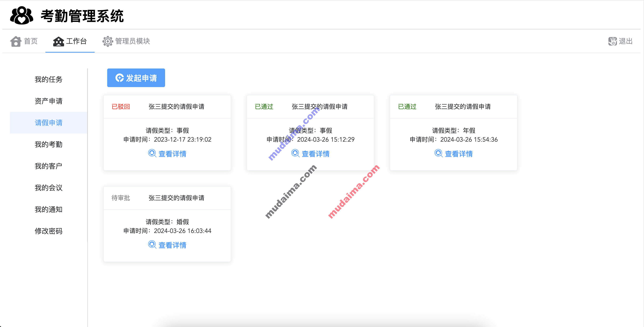644x327 pixels.
Task: Go to 我的考勤 in the sidebar
Action: pos(49,144)
